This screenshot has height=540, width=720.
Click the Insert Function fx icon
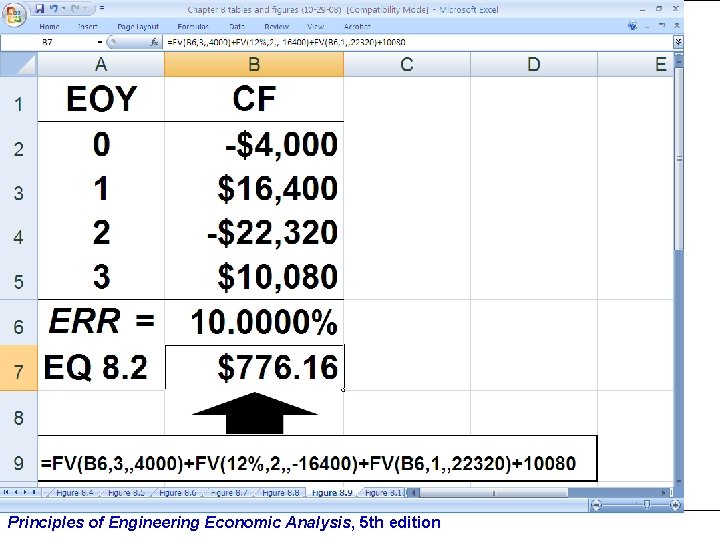coord(154,42)
